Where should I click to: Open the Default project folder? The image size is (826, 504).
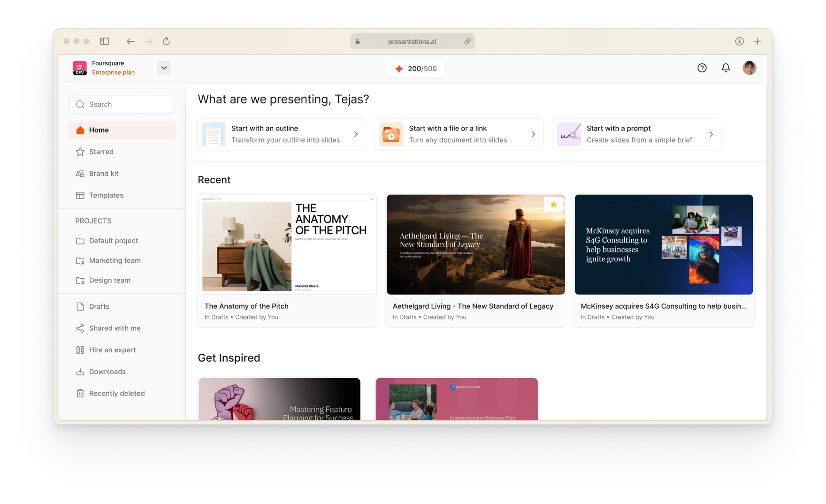[122, 241]
